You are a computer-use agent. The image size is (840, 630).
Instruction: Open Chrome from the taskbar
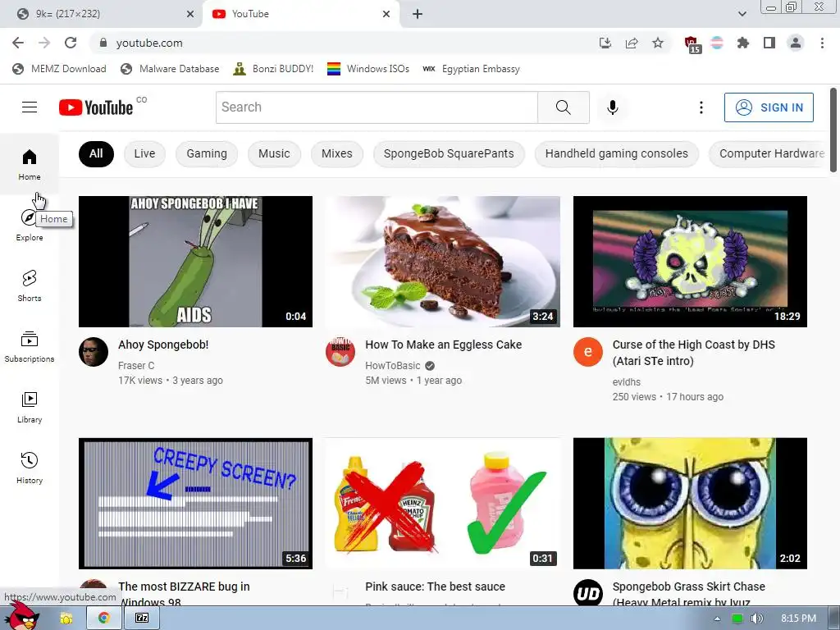pyautogui.click(x=104, y=618)
